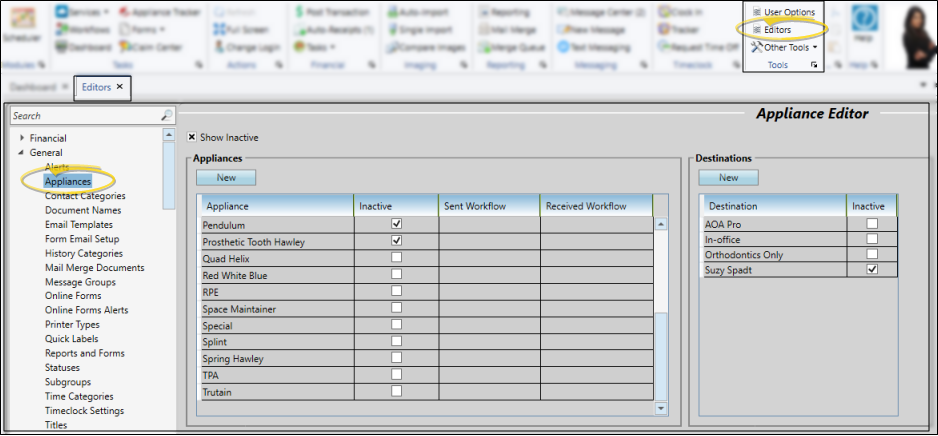Select Contact Categories in editor tree

(85, 196)
